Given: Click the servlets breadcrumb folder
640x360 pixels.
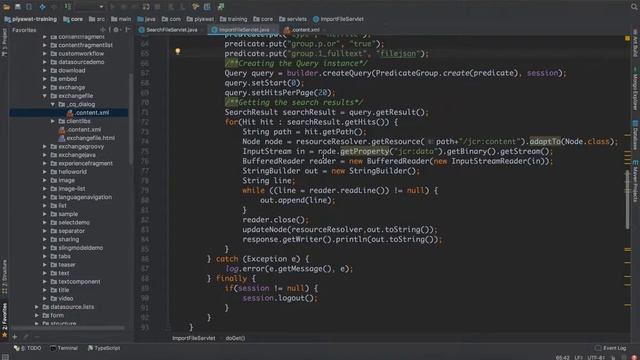Looking at the screenshot, I should pyautogui.click(x=293, y=19).
